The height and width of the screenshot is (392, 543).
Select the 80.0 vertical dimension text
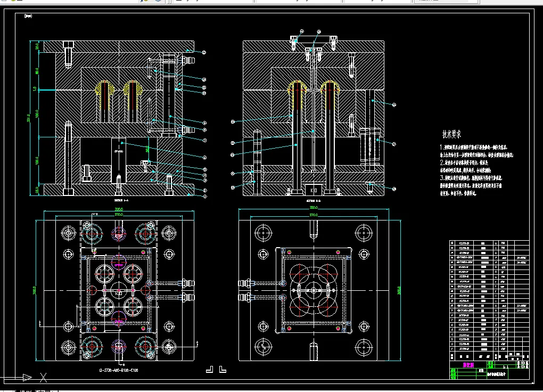(37, 71)
